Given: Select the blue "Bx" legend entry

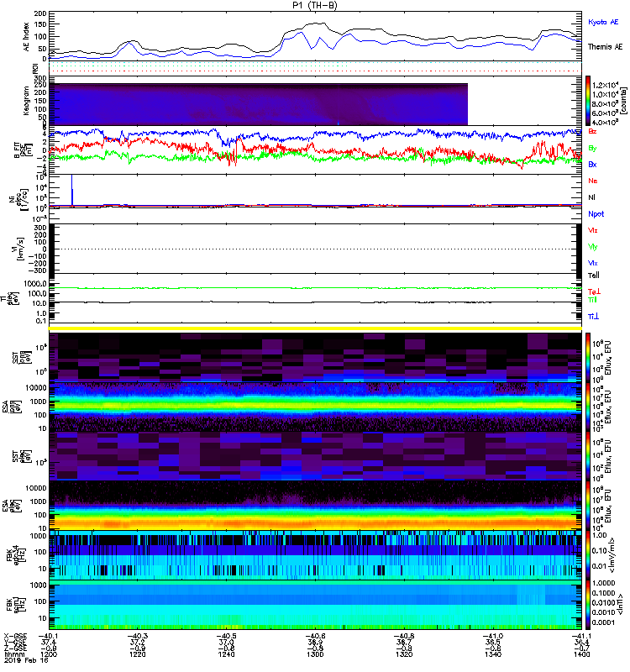Looking at the screenshot, I should [x=592, y=164].
